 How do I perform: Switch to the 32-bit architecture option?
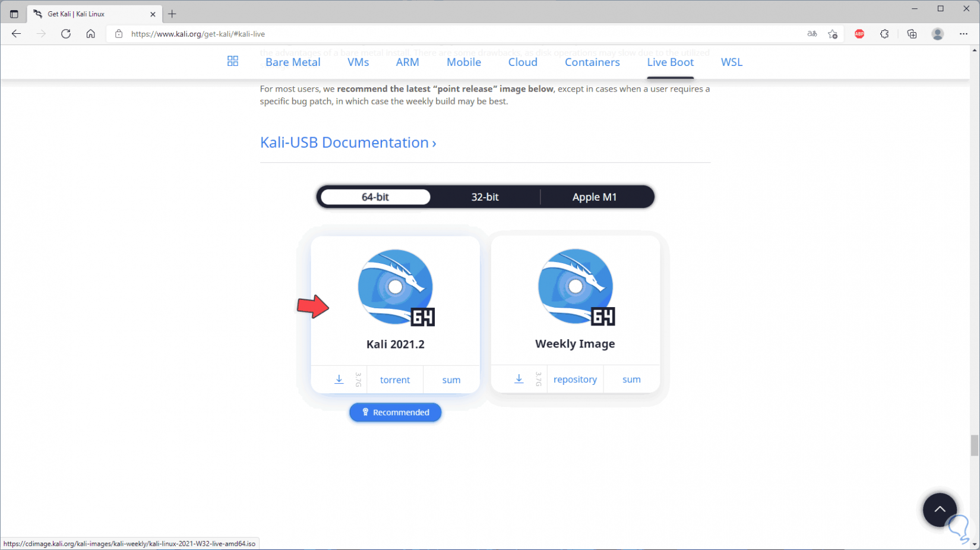click(x=485, y=197)
